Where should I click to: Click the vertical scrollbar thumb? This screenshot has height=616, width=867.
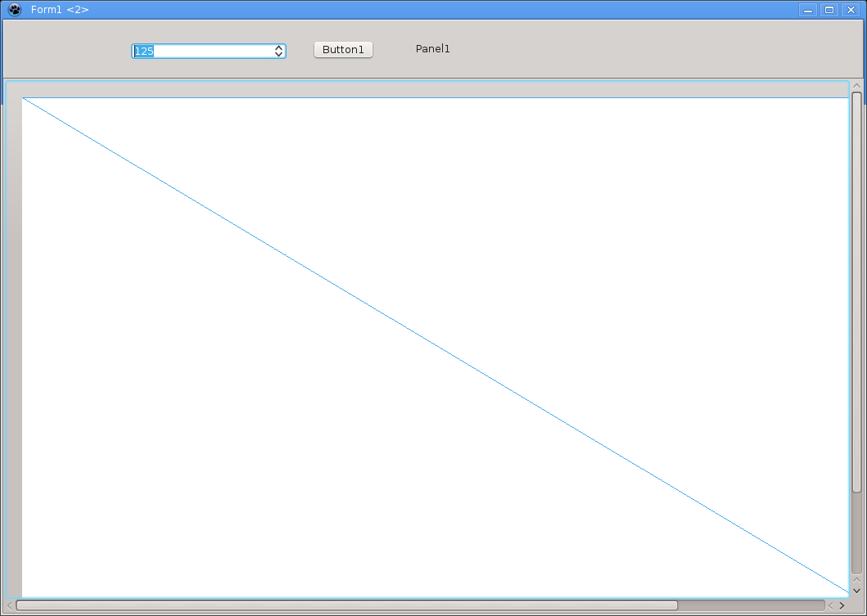pos(857,290)
